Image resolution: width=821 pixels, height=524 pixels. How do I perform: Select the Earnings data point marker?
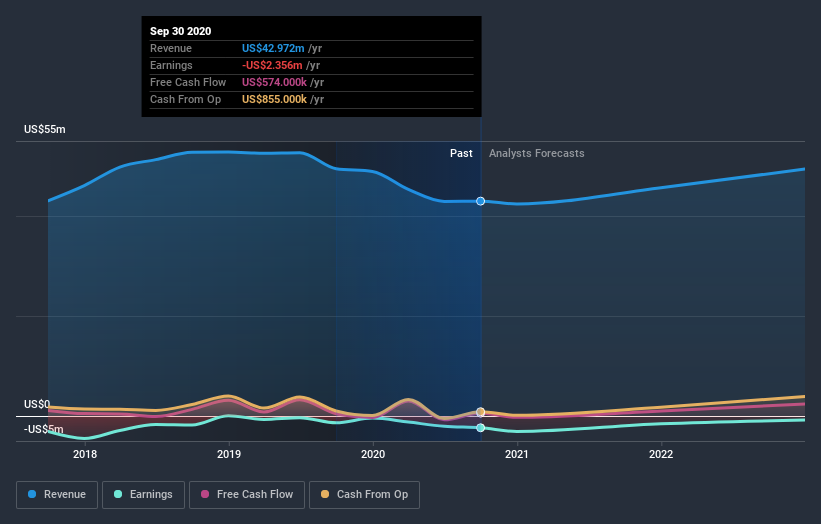481,428
